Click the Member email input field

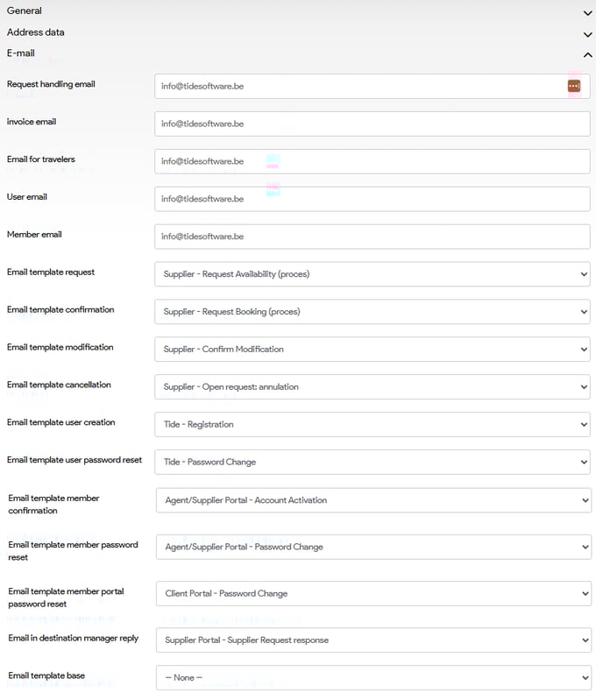coord(372,237)
